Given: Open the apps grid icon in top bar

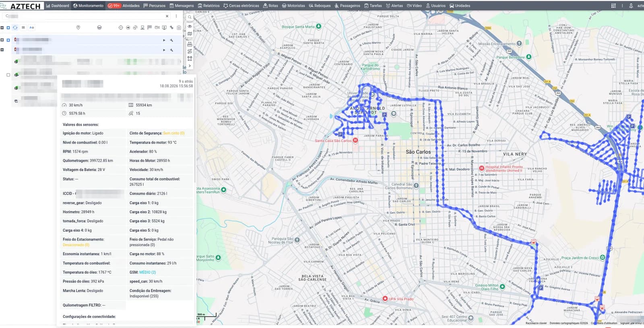Looking at the screenshot, I should click(613, 6).
